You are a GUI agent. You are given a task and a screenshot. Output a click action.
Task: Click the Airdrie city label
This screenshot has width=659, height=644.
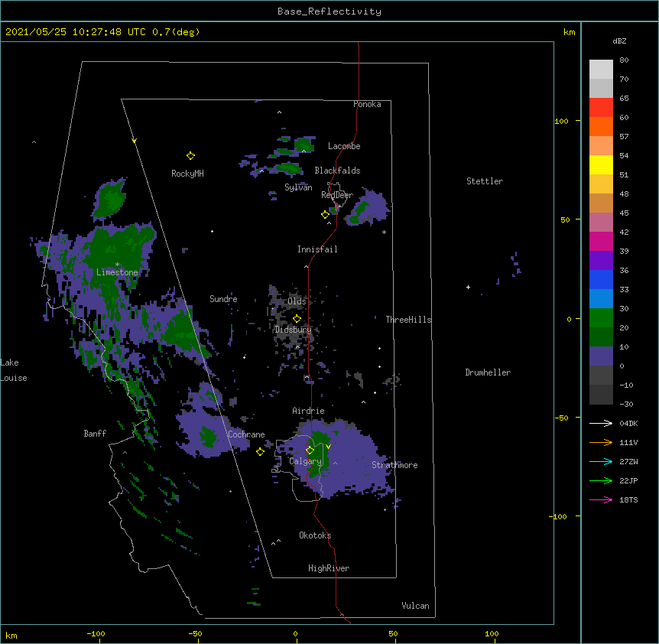click(309, 411)
